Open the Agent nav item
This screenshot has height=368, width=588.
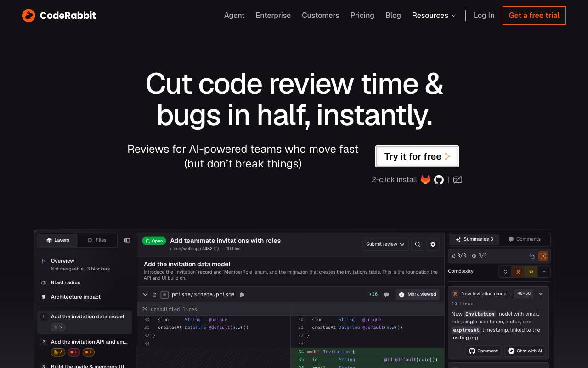(234, 15)
